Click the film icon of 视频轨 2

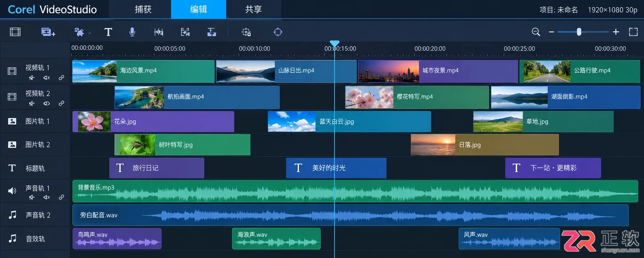tap(12, 97)
